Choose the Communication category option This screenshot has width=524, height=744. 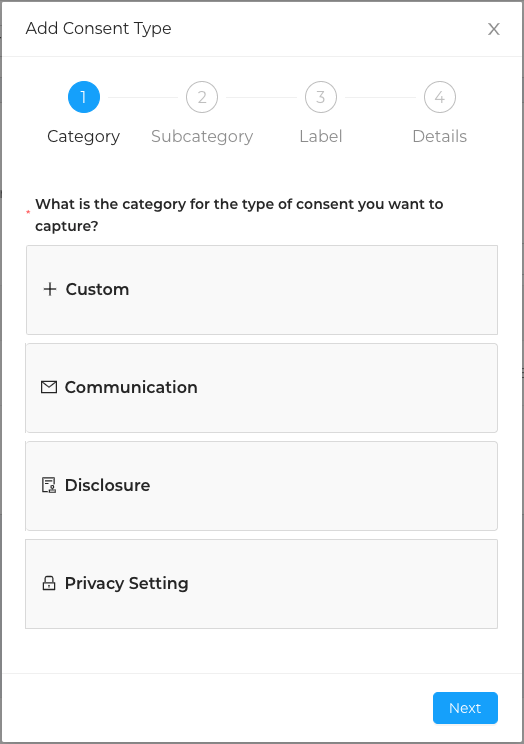click(262, 388)
